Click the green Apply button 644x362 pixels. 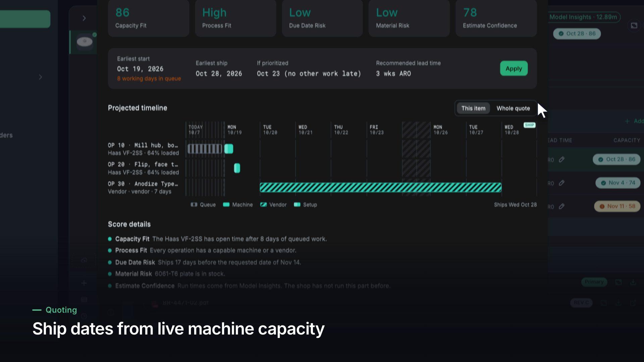pyautogui.click(x=514, y=68)
